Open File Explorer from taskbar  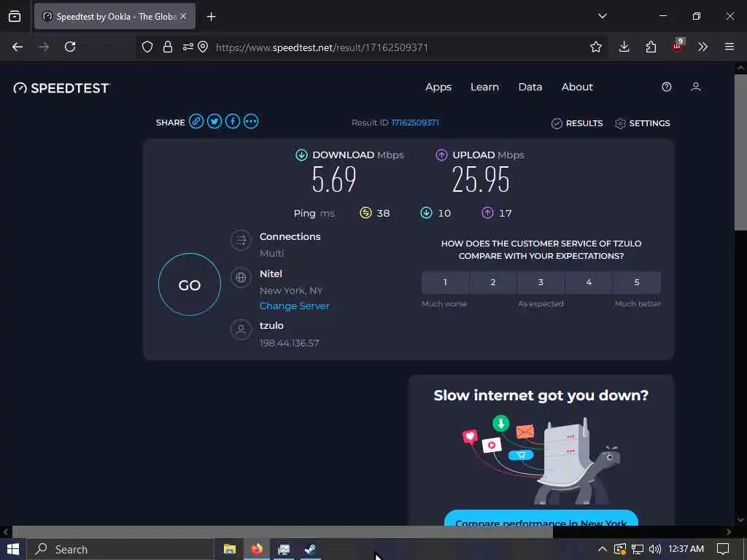coord(230,549)
